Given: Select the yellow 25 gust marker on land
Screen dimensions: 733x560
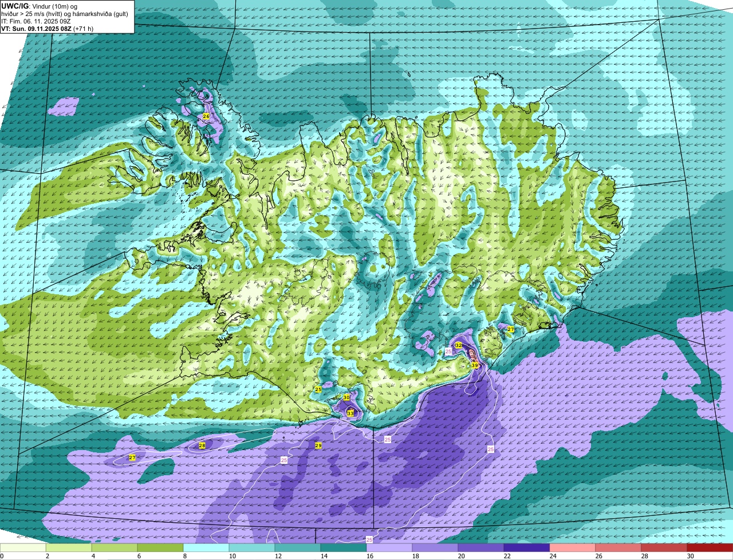Looking at the screenshot, I should coord(318,389).
